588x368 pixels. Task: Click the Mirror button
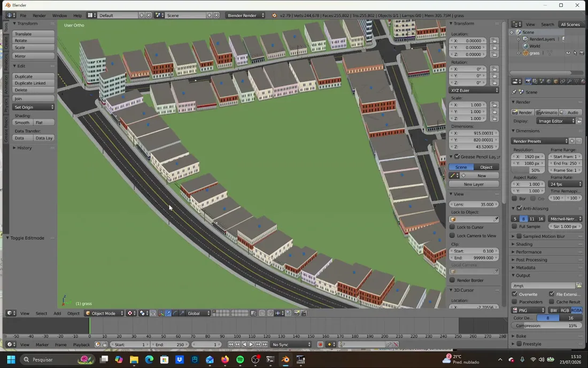pos(33,56)
